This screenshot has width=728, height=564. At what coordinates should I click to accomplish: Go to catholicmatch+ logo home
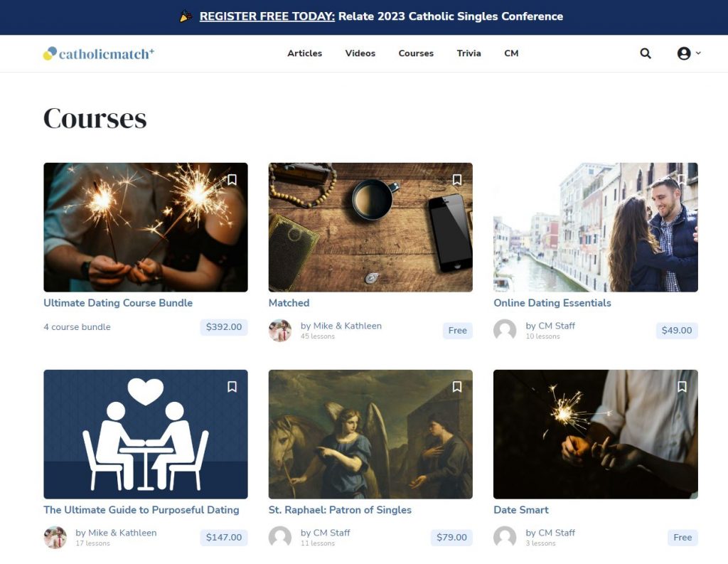(x=98, y=53)
